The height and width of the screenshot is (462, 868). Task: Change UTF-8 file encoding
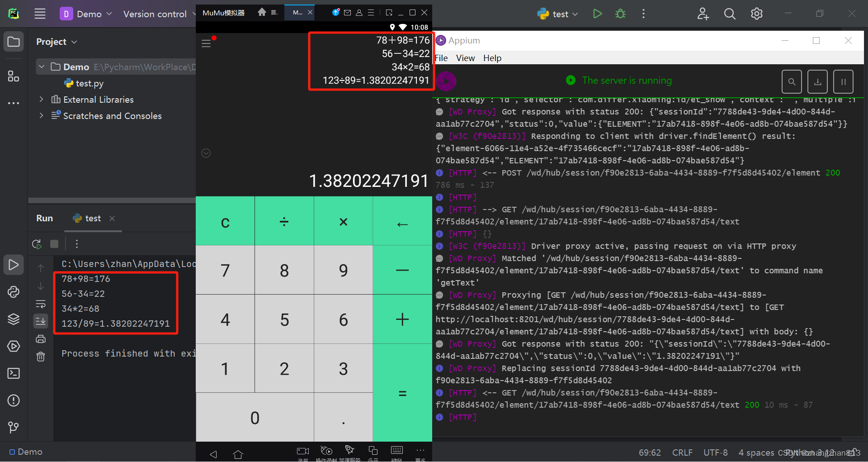point(716,452)
